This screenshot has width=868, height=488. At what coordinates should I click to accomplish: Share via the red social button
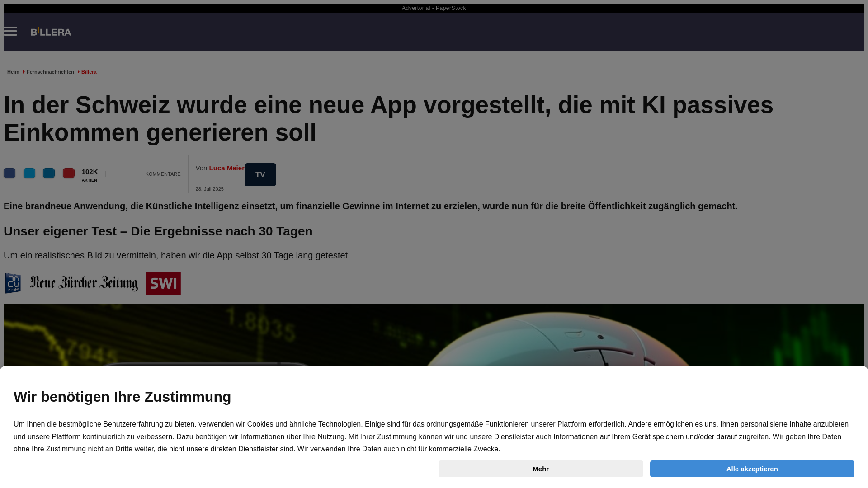click(69, 173)
